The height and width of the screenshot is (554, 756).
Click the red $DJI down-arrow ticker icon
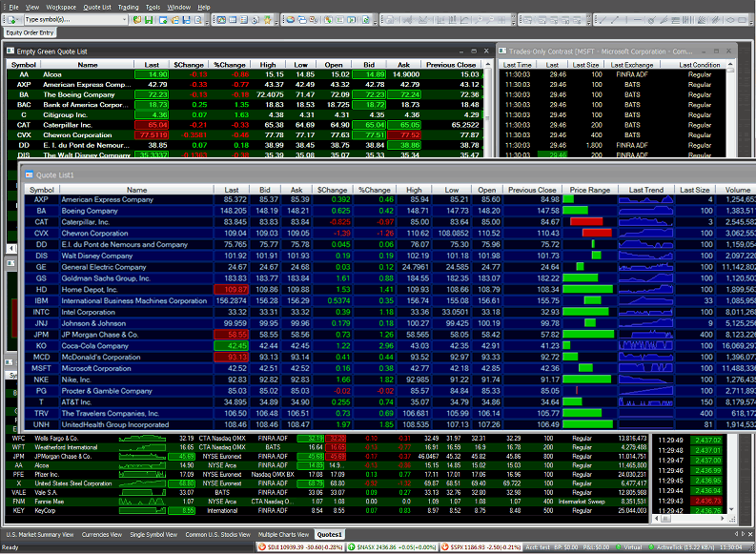(x=262, y=547)
